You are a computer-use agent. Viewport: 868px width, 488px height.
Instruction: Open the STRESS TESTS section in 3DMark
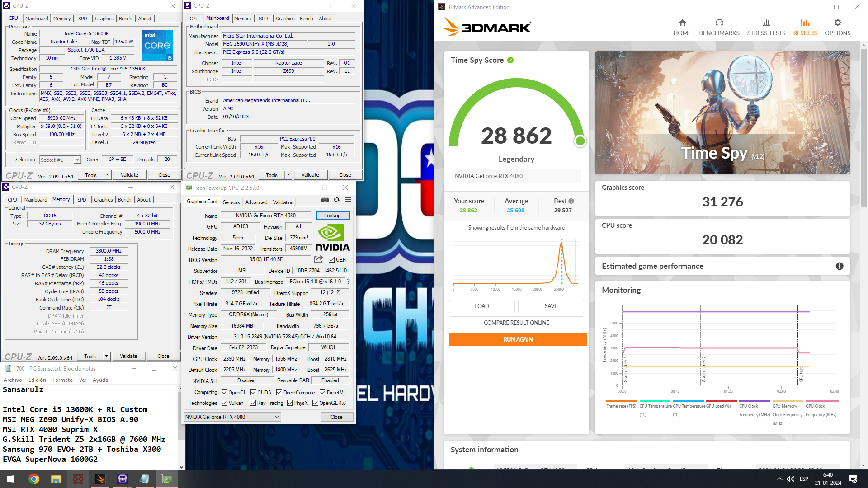tap(766, 28)
